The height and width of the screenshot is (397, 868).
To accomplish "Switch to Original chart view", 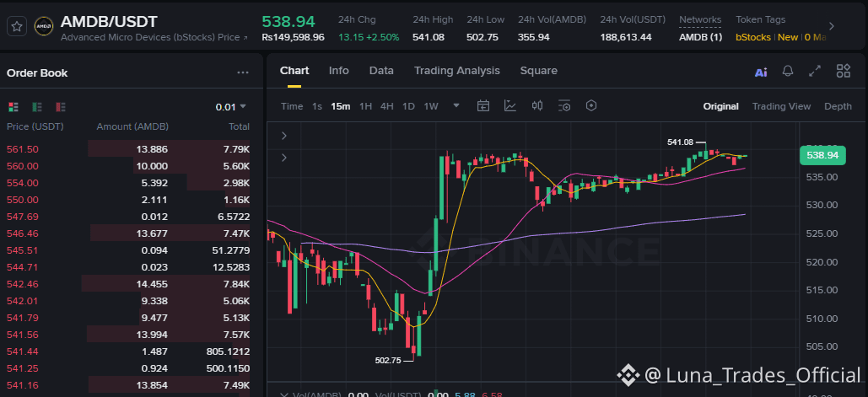I will (x=720, y=106).
